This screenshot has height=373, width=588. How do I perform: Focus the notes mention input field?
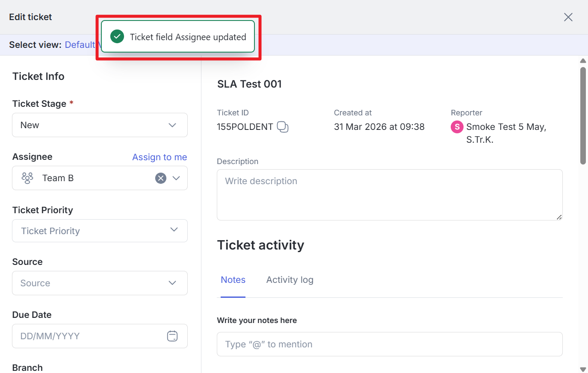(x=389, y=344)
